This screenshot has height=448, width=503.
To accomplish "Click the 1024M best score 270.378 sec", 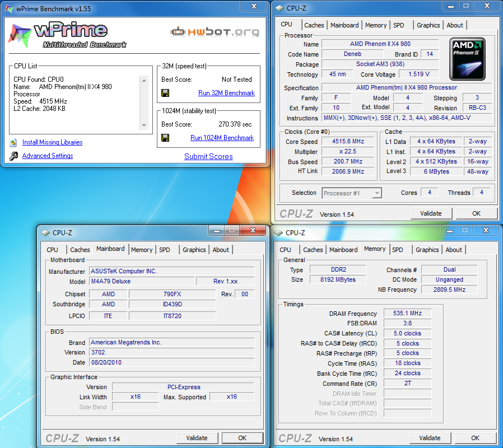I will pos(235,124).
